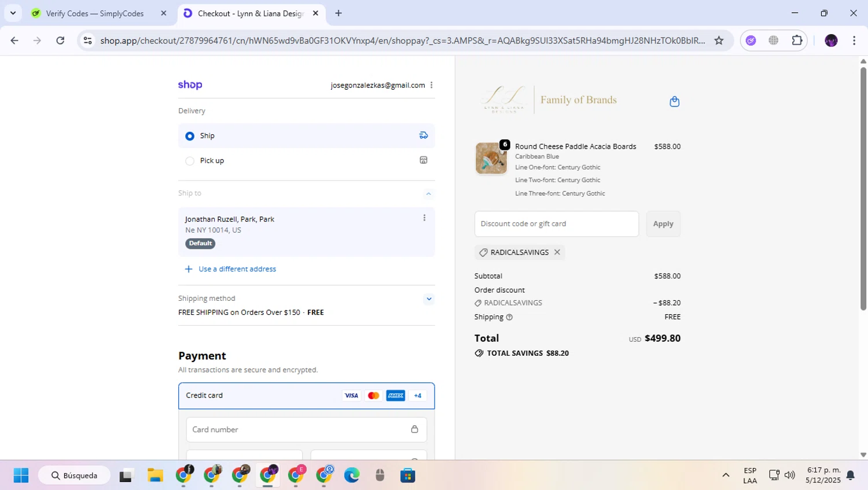
Task: Click the store icon in the Pick up row
Action: 424,160
